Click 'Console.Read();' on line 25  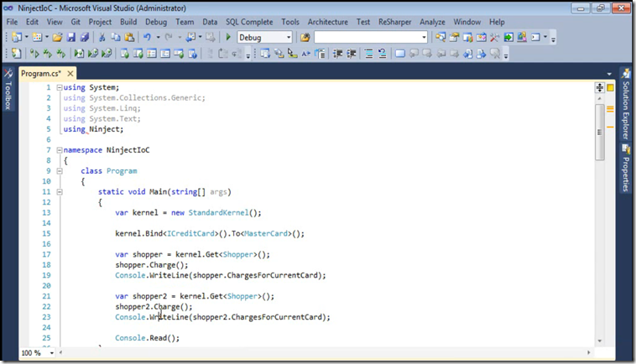(147, 338)
